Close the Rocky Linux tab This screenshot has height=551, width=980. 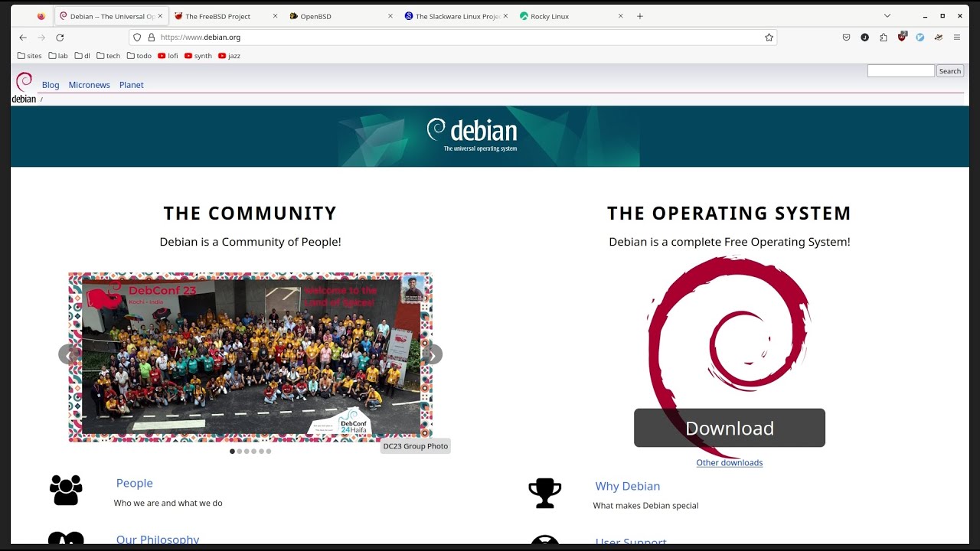click(621, 16)
